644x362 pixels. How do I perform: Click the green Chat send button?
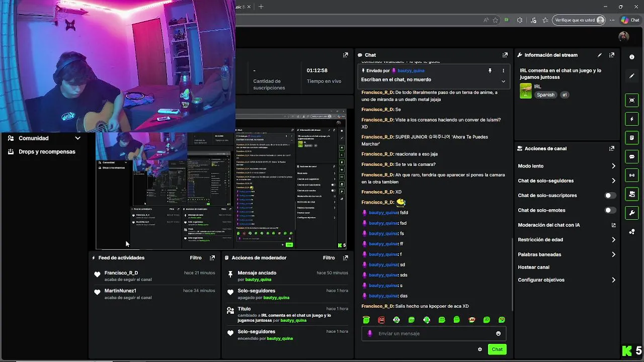tap(497, 349)
